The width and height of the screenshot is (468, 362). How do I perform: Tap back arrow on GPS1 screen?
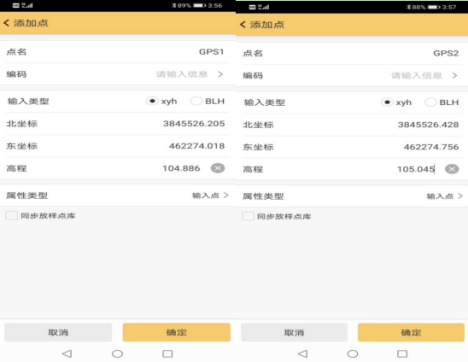pos(6,23)
